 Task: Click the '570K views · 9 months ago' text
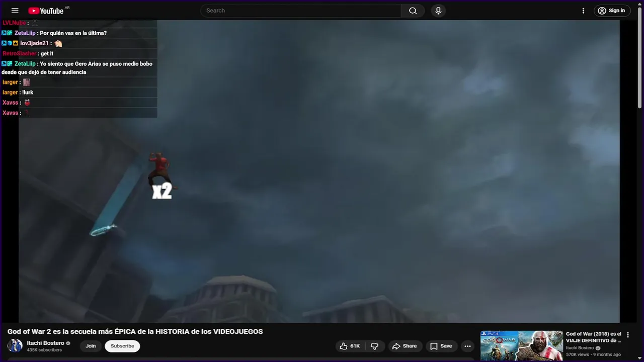tap(593, 354)
